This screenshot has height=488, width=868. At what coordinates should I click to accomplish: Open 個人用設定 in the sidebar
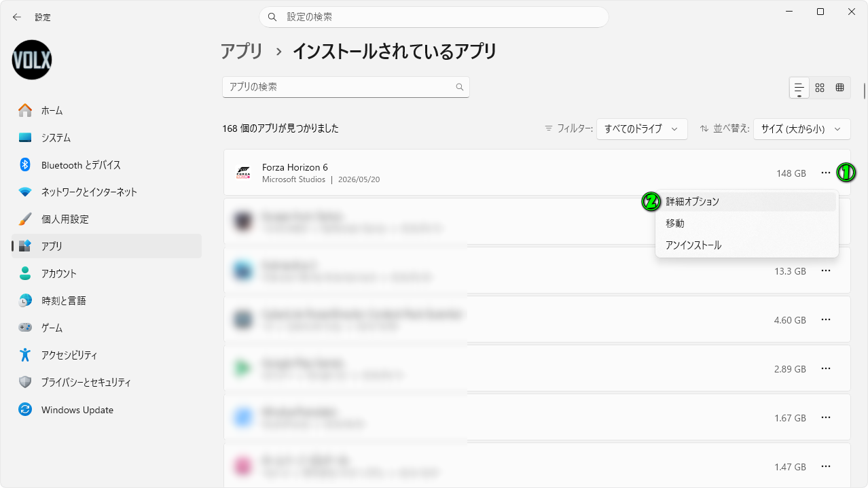(107, 219)
